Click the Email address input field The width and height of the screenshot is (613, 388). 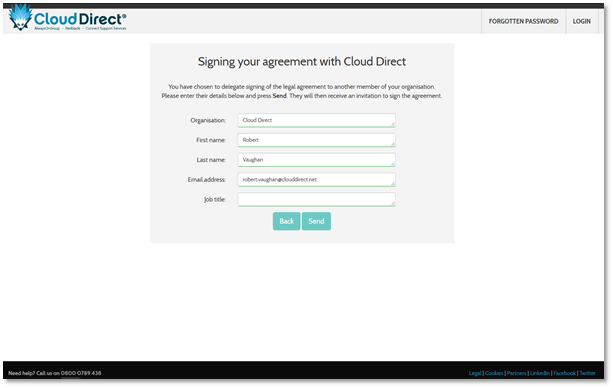[316, 180]
